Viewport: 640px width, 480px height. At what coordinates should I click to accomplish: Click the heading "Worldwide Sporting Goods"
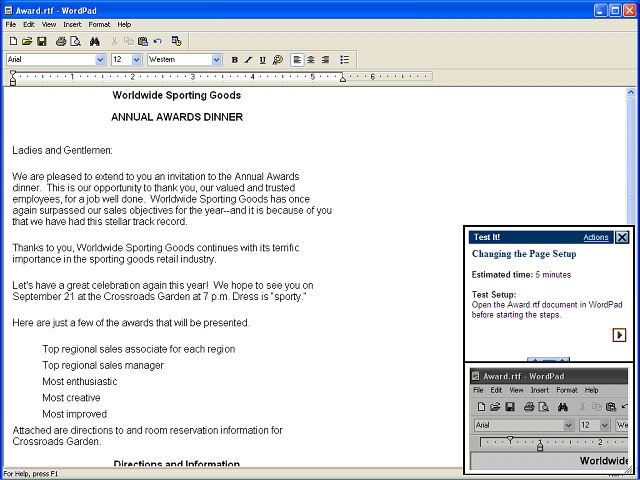[x=177, y=96]
